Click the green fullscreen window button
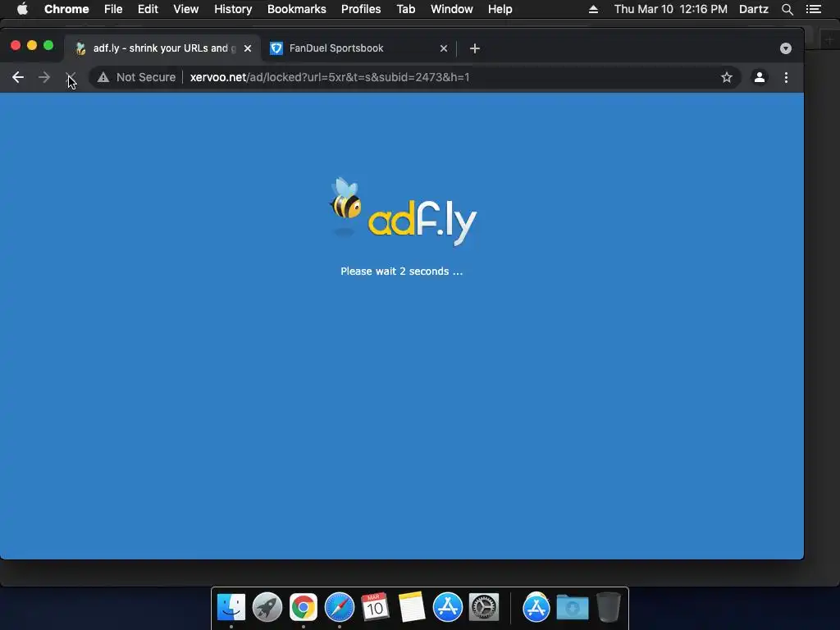Screen dimensions: 840x630 click(x=48, y=46)
